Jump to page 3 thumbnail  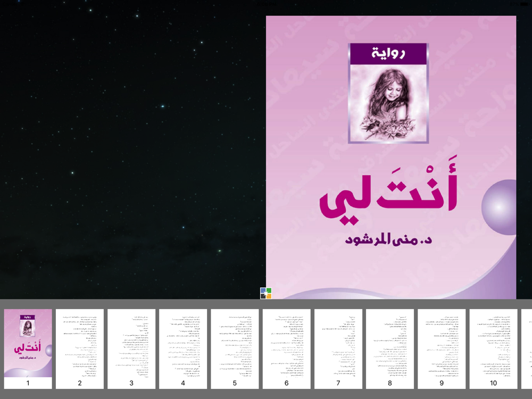point(131,348)
